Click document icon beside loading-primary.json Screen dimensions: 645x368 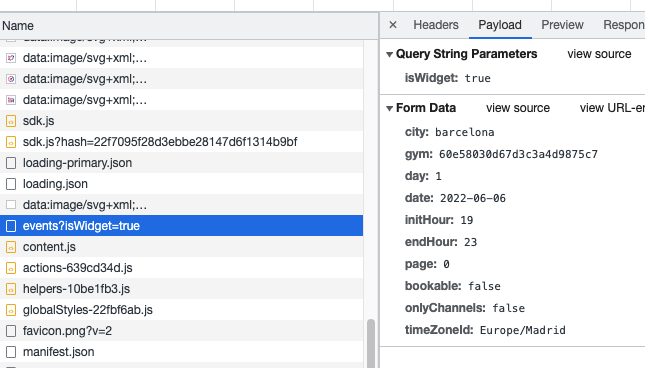coord(11,163)
